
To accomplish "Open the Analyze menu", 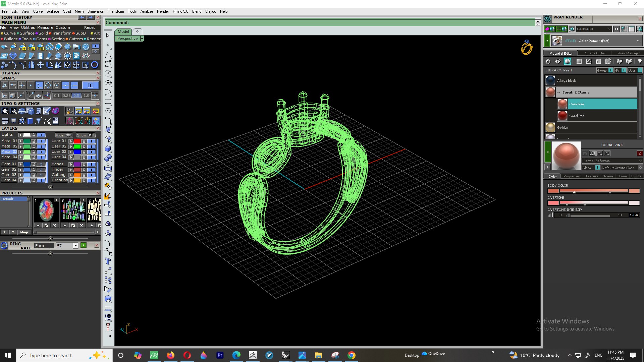I will point(147,11).
